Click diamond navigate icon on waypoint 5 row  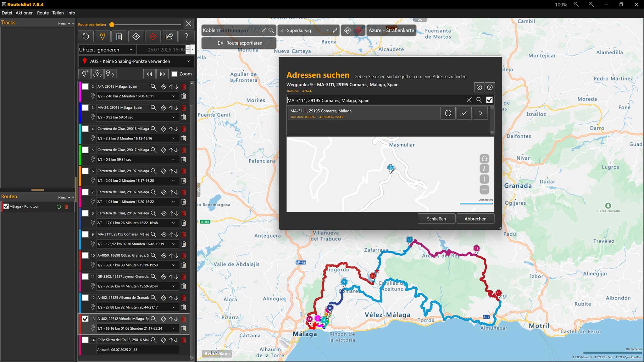tap(164, 150)
